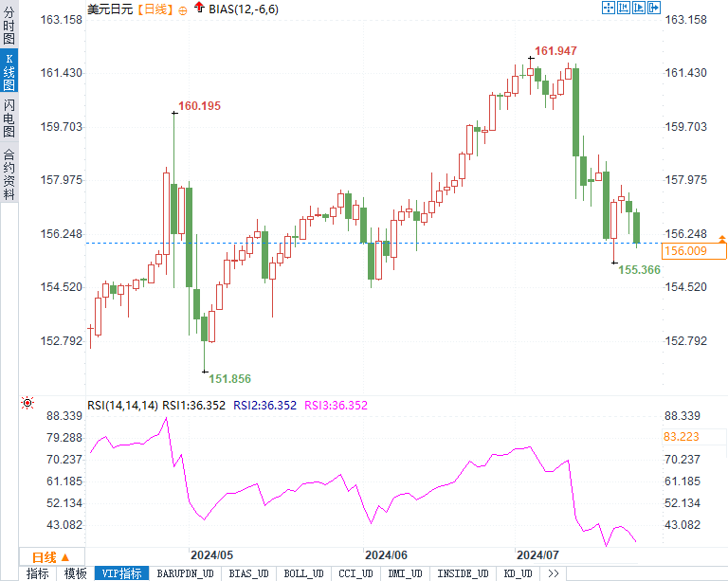Open 合约资料 contract info

pyautogui.click(x=9, y=174)
